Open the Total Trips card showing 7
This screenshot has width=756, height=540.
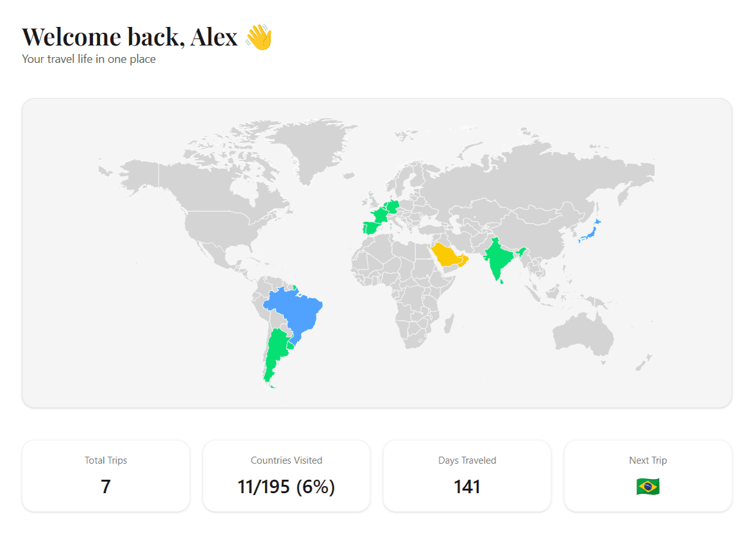(105, 476)
